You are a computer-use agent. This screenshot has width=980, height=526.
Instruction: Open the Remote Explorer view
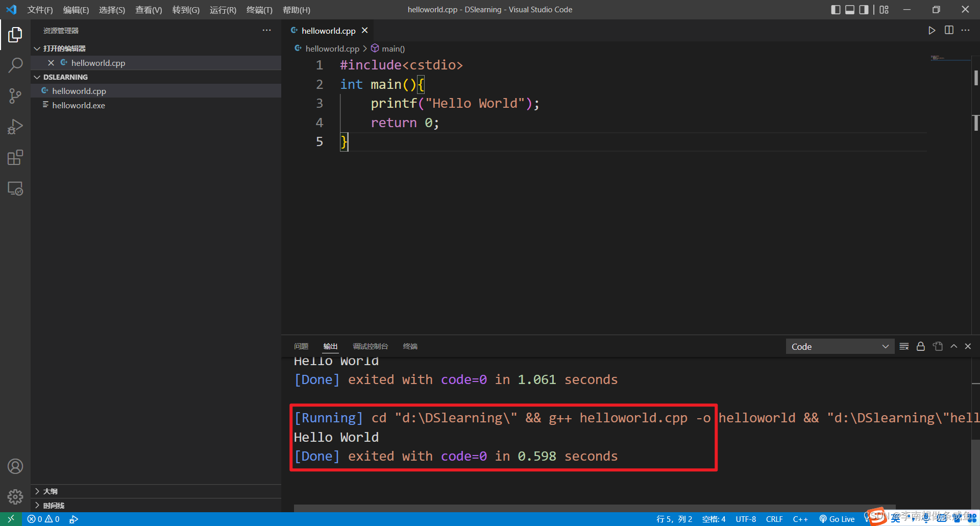pos(15,188)
